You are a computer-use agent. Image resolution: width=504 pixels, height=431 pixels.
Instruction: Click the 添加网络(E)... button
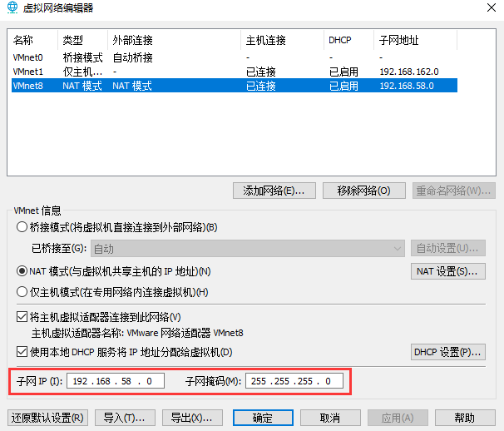pyautogui.click(x=274, y=191)
